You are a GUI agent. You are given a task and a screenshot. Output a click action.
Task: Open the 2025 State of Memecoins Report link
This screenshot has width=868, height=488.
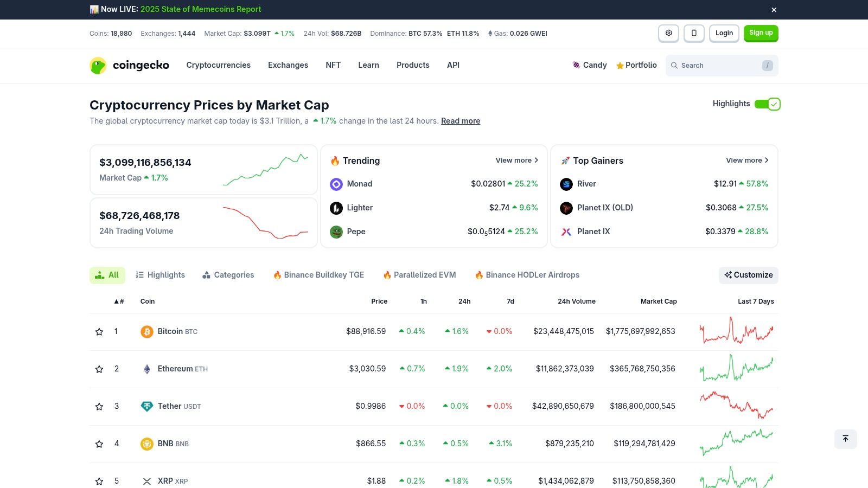coord(200,9)
